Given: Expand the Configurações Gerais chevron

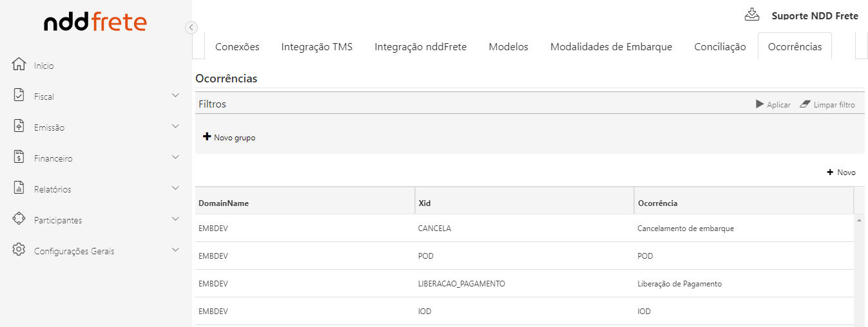Looking at the screenshot, I should (175, 250).
